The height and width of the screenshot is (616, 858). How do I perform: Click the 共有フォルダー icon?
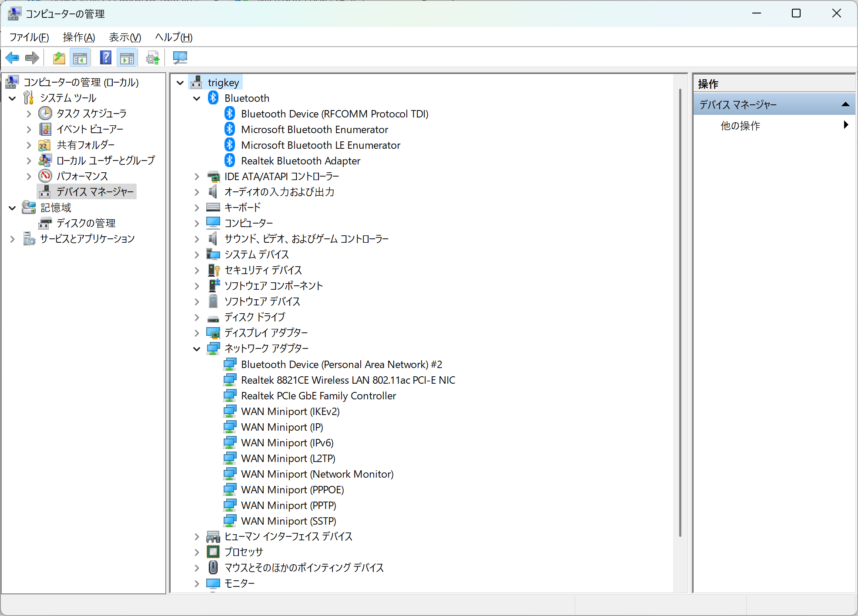(45, 145)
